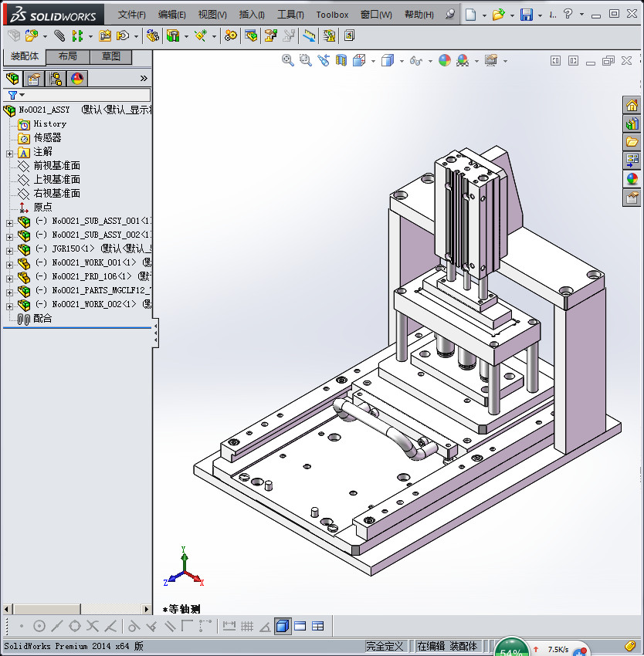The image size is (644, 656).
Task: Click the Save disk icon
Action: point(527,15)
